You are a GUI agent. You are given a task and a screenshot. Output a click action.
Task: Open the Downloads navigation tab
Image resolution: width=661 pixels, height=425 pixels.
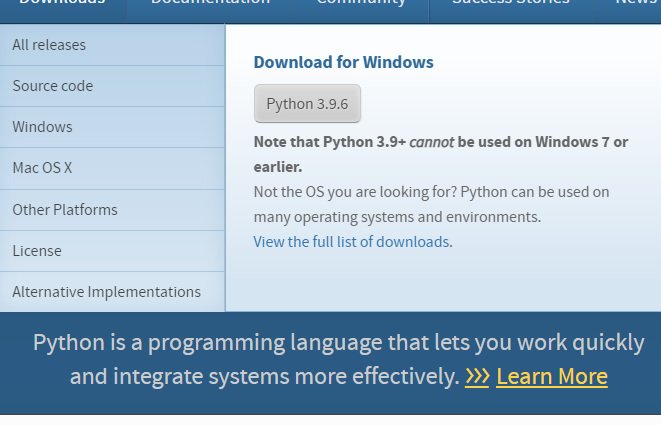point(63,11)
